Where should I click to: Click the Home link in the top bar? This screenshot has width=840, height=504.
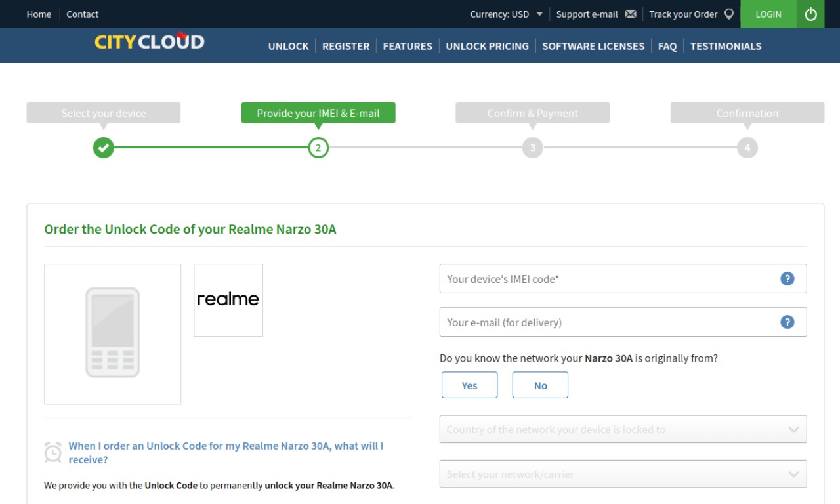pos(39,14)
